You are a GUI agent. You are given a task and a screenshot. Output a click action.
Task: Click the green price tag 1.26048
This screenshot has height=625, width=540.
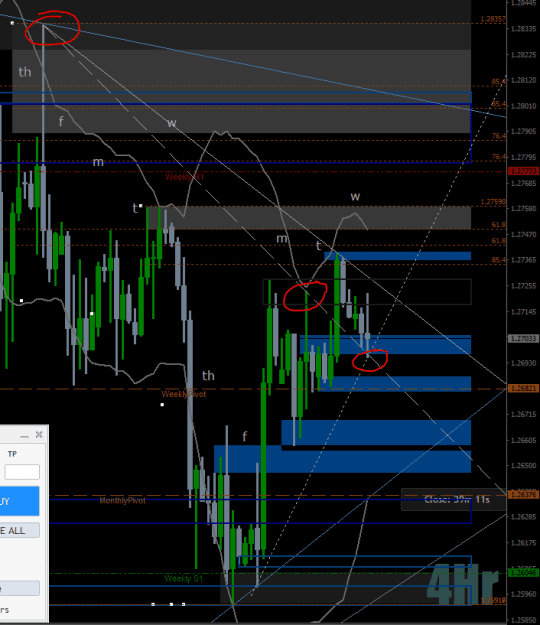[523, 573]
